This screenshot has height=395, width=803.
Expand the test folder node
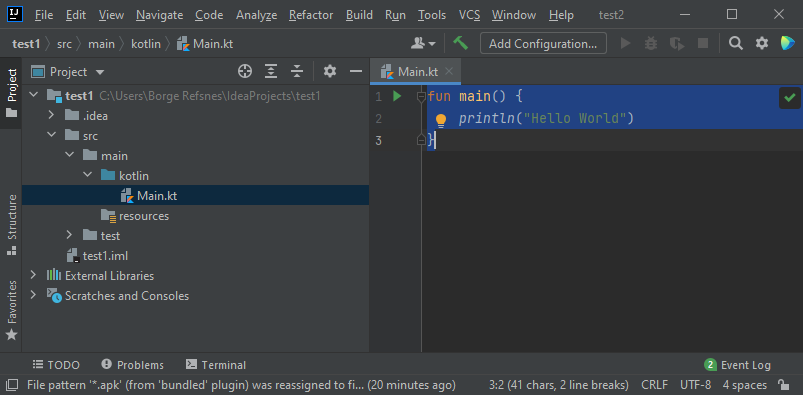(70, 235)
